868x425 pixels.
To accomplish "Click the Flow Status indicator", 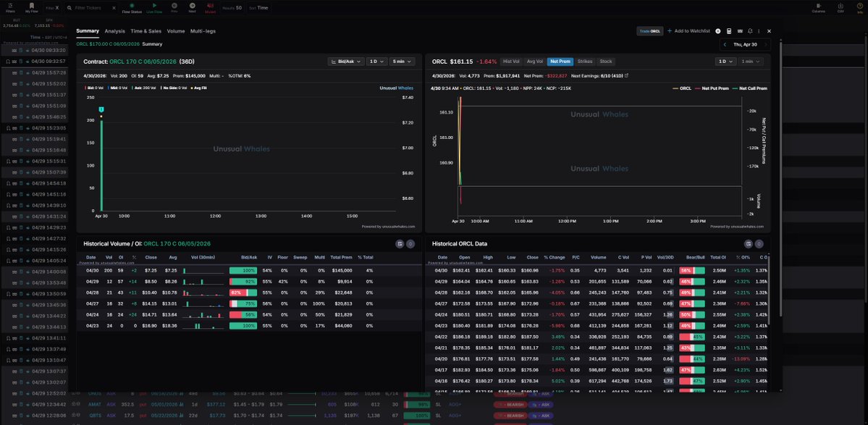I will click(x=132, y=8).
